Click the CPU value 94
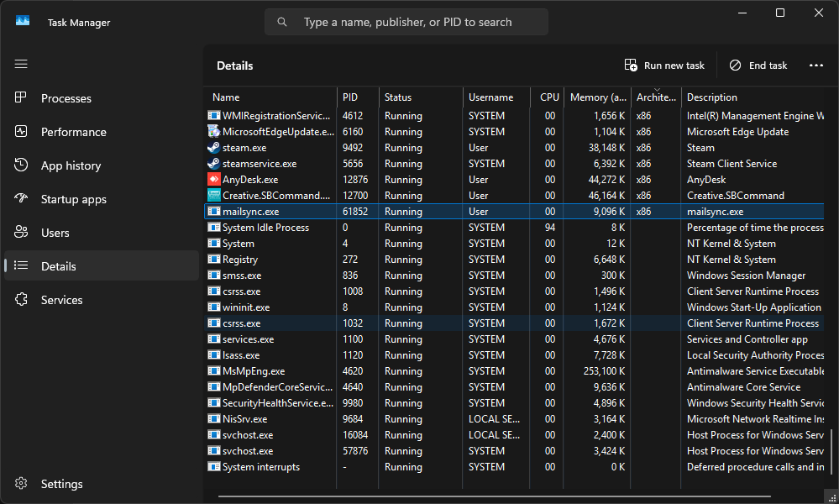This screenshot has width=839, height=504. pyautogui.click(x=550, y=228)
